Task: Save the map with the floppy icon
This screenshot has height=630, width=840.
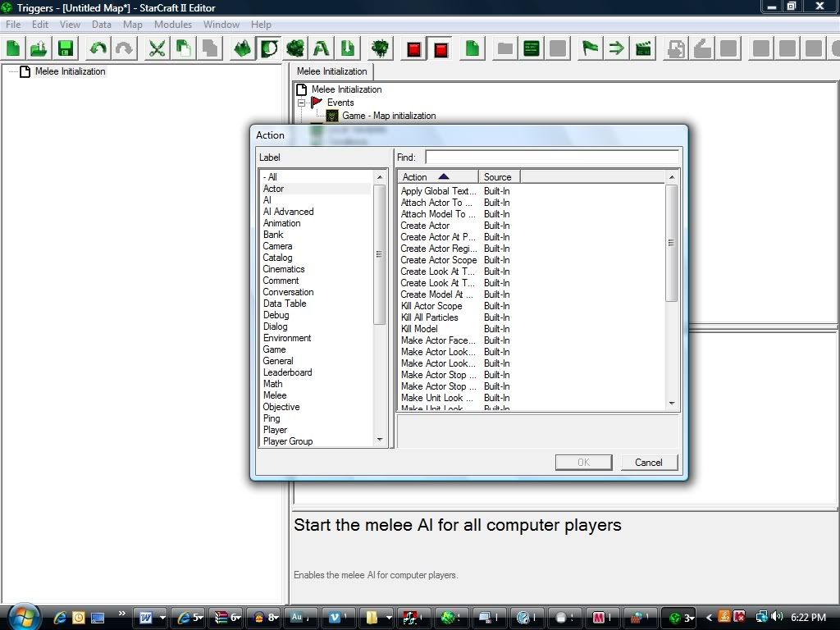Action: pyautogui.click(x=66, y=48)
